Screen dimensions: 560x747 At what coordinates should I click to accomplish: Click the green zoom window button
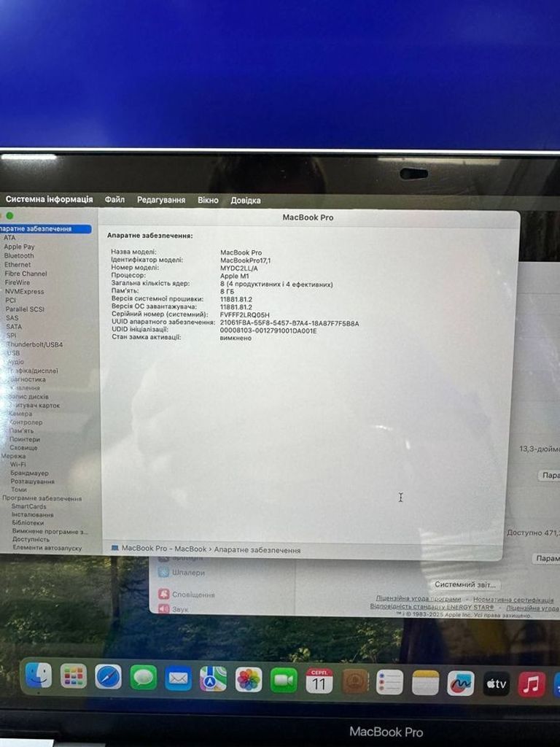point(9,216)
